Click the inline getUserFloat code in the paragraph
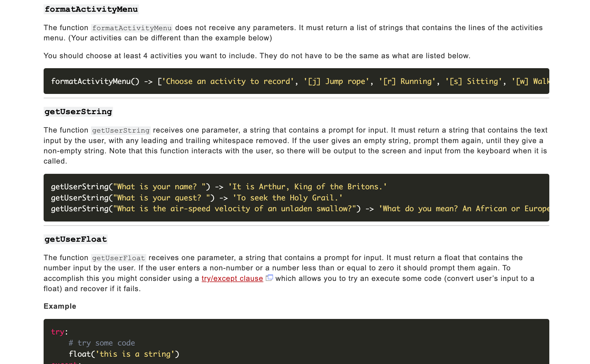The height and width of the screenshot is (364, 590). (118, 258)
